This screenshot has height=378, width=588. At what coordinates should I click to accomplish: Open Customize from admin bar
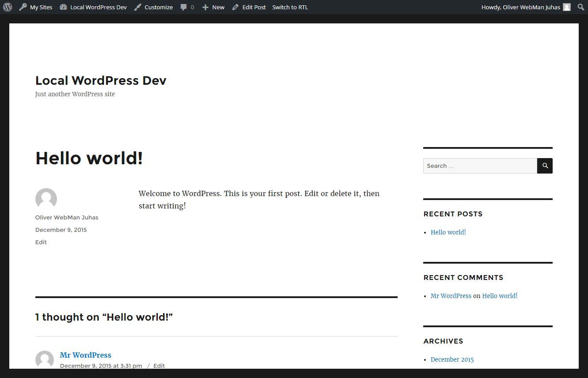click(153, 7)
